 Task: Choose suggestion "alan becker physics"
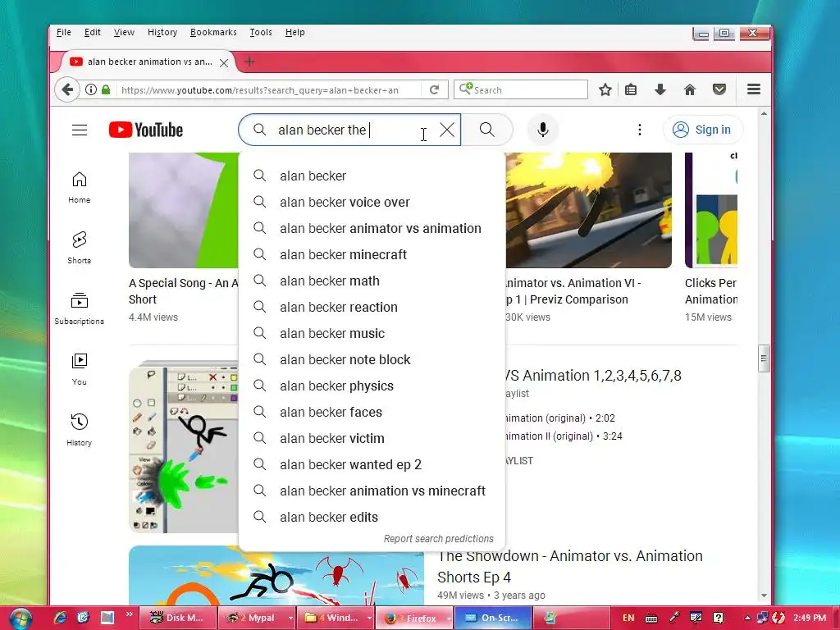[x=372, y=386]
